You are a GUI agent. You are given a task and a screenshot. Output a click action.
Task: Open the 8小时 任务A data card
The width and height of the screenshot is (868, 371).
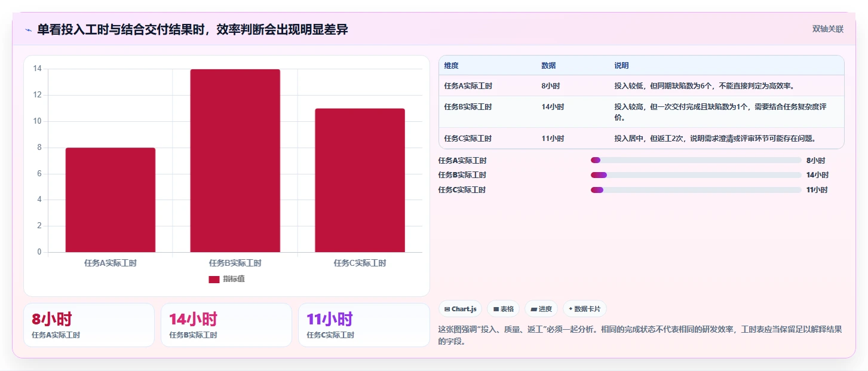coord(89,325)
